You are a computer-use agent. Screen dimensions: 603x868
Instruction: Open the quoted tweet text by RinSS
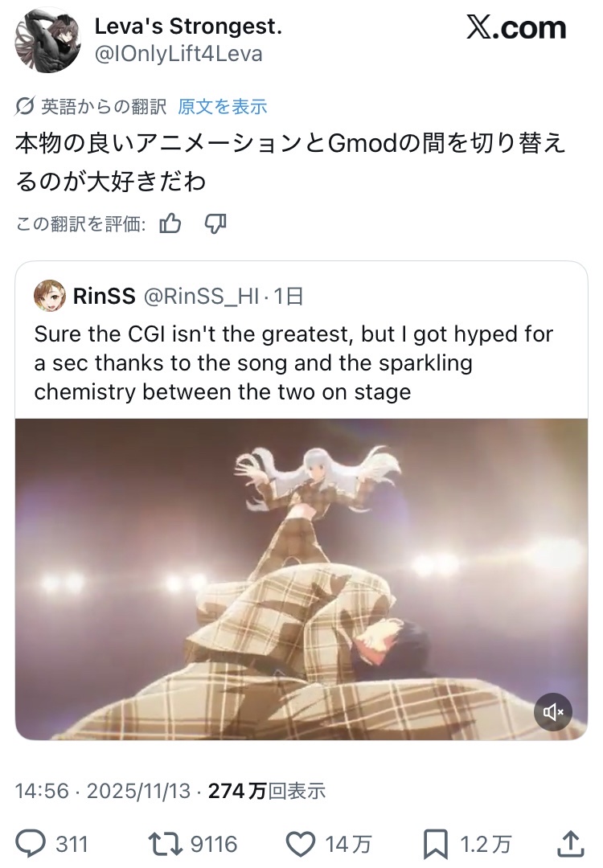[293, 362]
